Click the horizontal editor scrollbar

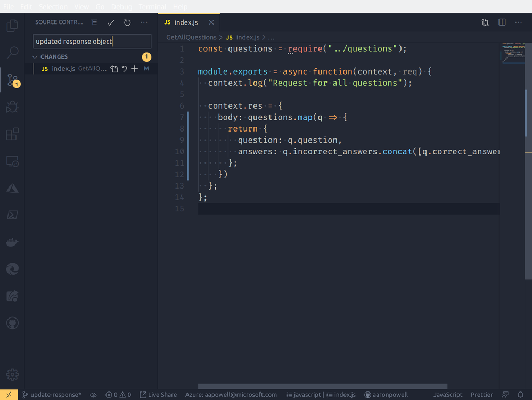pyautogui.click(x=322, y=387)
